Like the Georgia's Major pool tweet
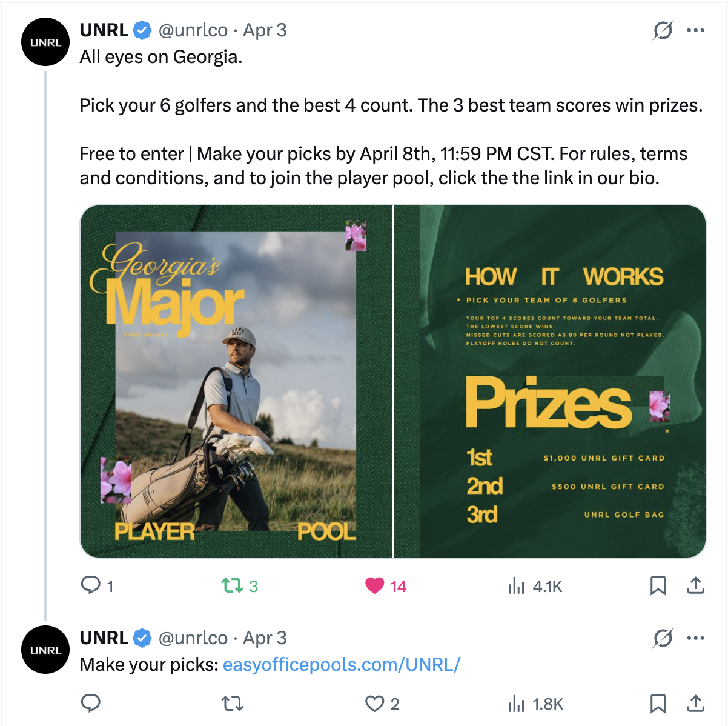The height and width of the screenshot is (726, 728). coord(374,586)
